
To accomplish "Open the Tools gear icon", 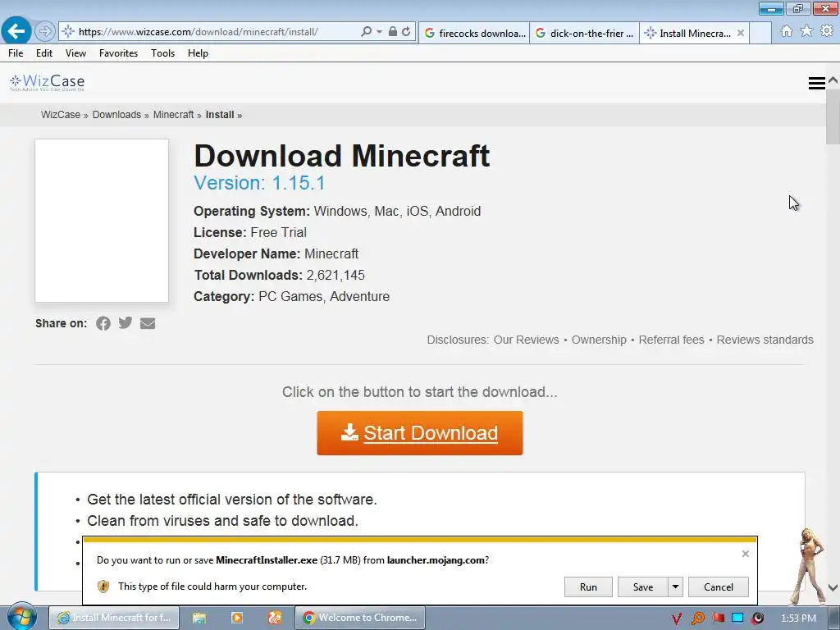I will 827,31.
